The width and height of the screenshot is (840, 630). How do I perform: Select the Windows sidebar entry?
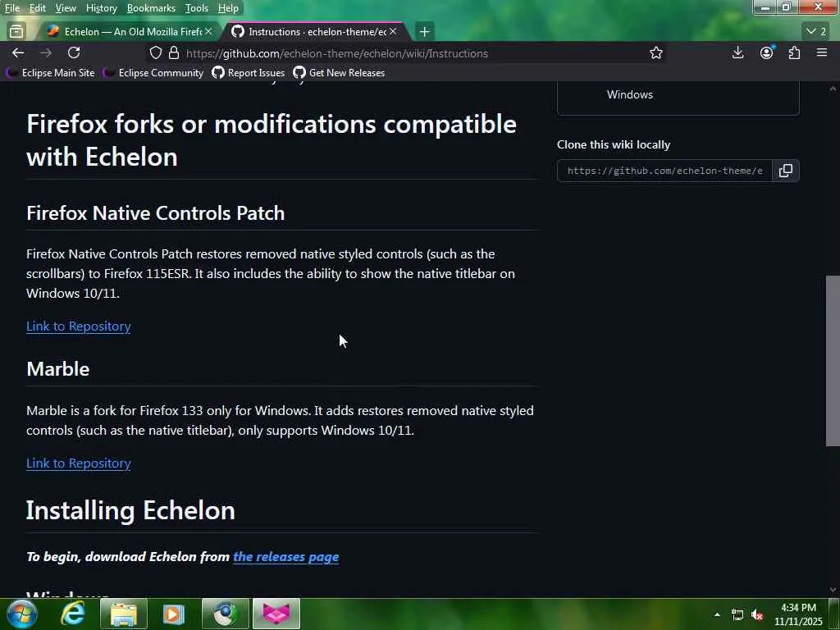[630, 95]
